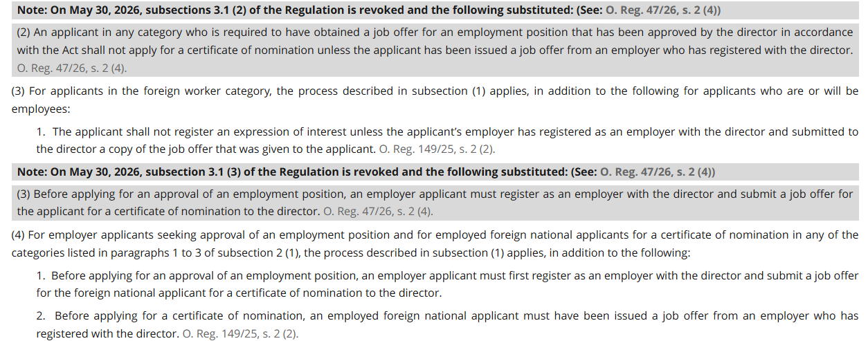
Task: Open O. Reg. 47/26 citation ending substituted subsection (2)
Action: pyautogui.click(x=72, y=68)
